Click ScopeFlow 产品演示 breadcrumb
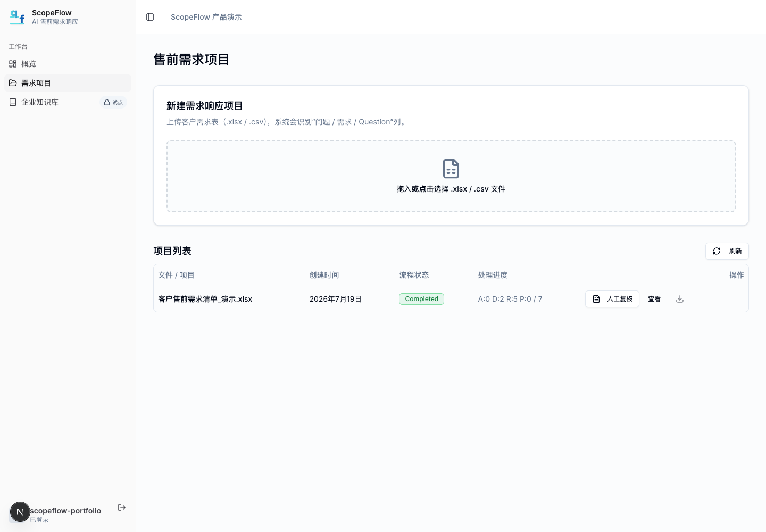The height and width of the screenshot is (532, 766). click(206, 17)
